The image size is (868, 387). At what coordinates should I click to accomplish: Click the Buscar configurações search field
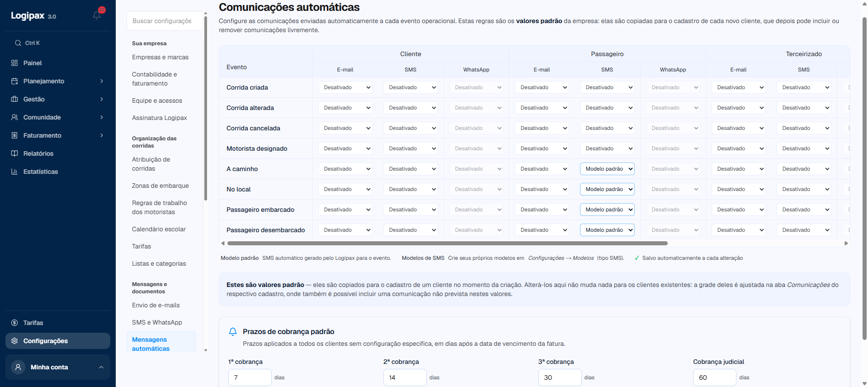165,21
